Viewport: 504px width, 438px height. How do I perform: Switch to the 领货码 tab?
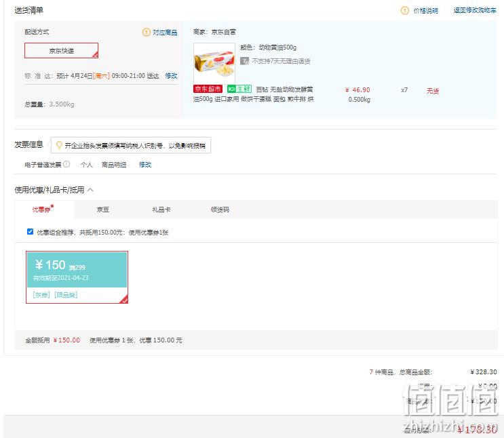point(220,210)
